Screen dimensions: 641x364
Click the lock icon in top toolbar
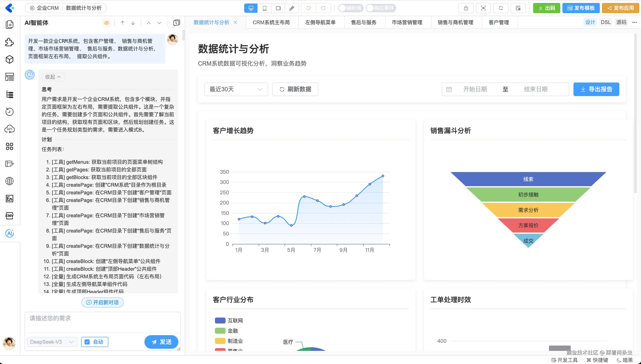466,8
